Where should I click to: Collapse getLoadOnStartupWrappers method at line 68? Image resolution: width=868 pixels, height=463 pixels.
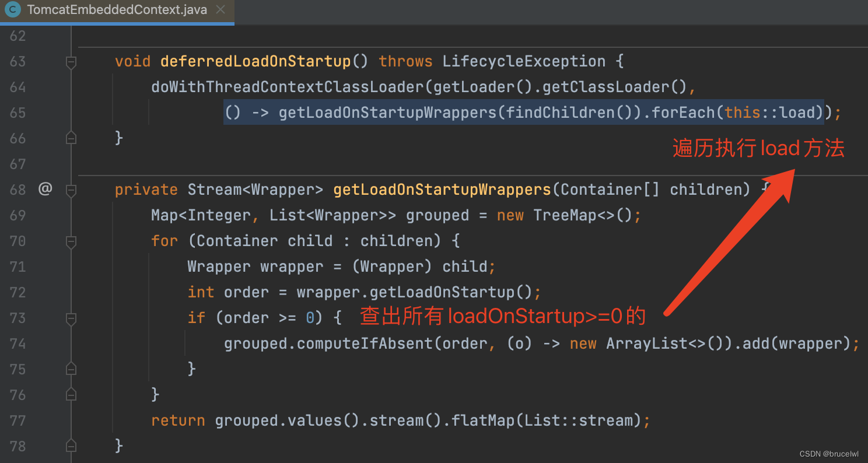pyautogui.click(x=71, y=190)
